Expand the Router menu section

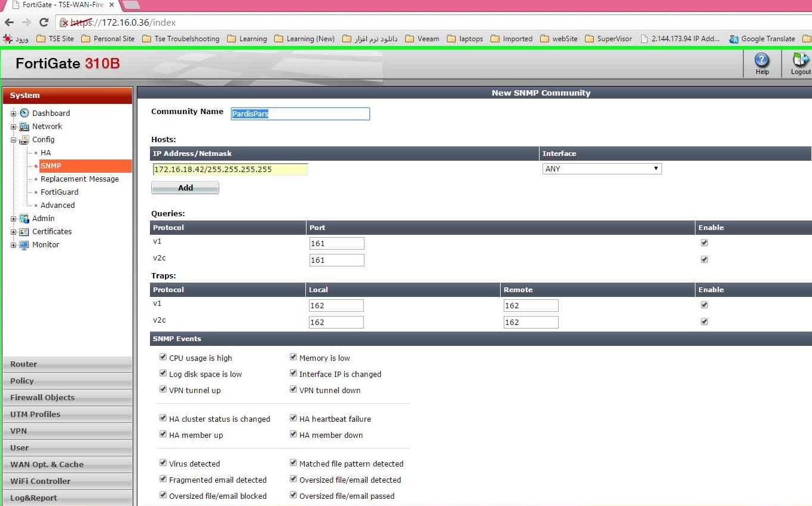(68, 364)
